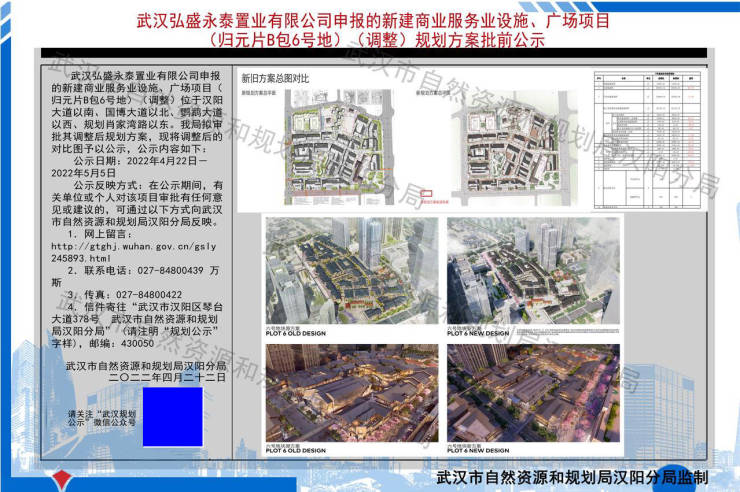Viewport: 740px width, 492px height.
Task: Click the '请关注武汉规划公示微信公众号' label
Action: [101, 417]
